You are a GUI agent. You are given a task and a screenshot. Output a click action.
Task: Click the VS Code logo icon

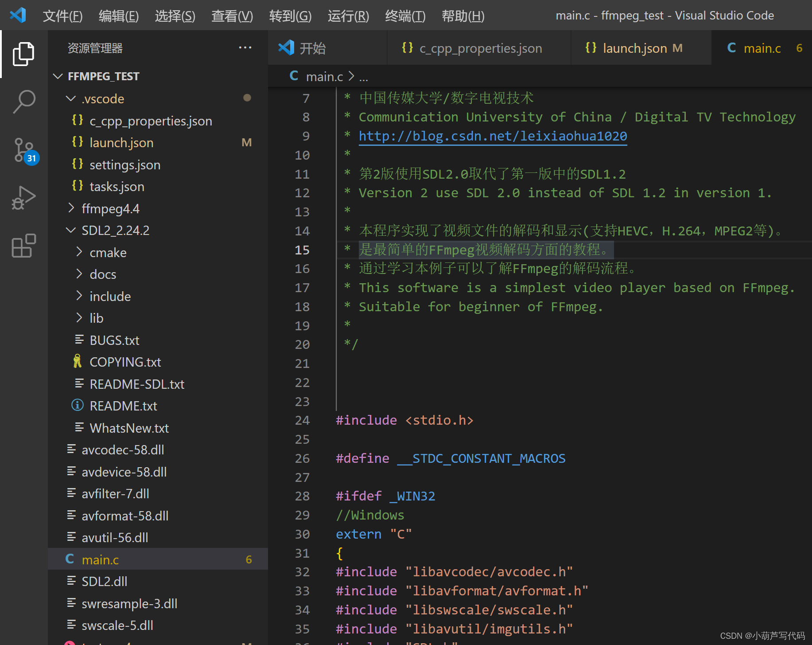(x=18, y=16)
